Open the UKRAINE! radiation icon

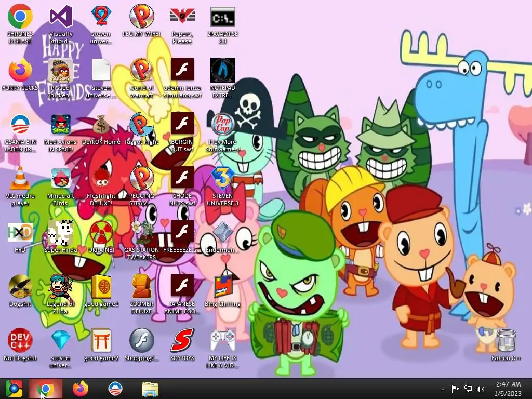tap(101, 233)
